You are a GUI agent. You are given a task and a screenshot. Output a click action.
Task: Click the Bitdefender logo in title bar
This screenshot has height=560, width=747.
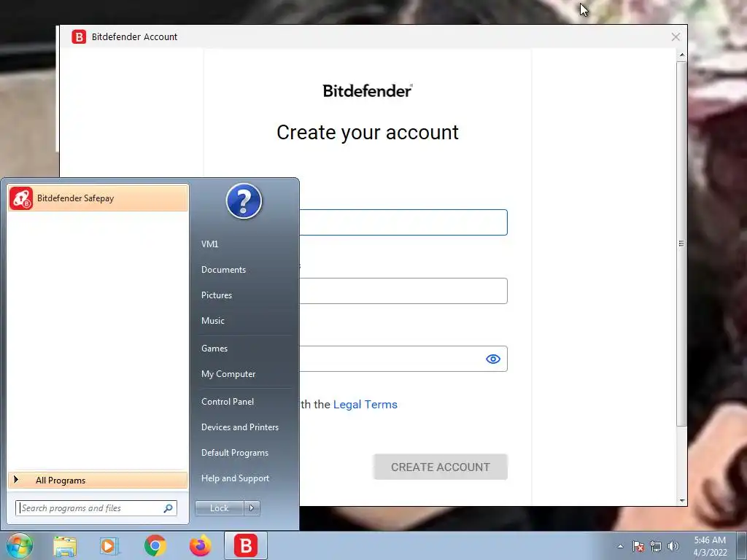click(x=79, y=36)
